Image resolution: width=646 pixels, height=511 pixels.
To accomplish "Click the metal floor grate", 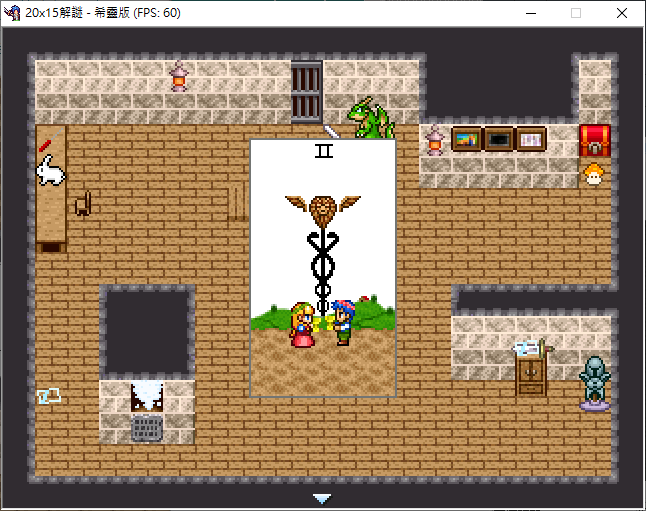I will coord(147,428).
